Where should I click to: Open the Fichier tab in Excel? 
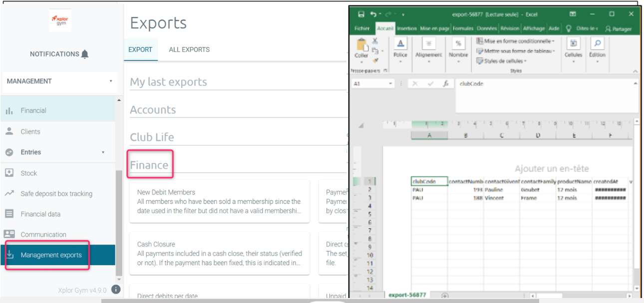coord(362,28)
